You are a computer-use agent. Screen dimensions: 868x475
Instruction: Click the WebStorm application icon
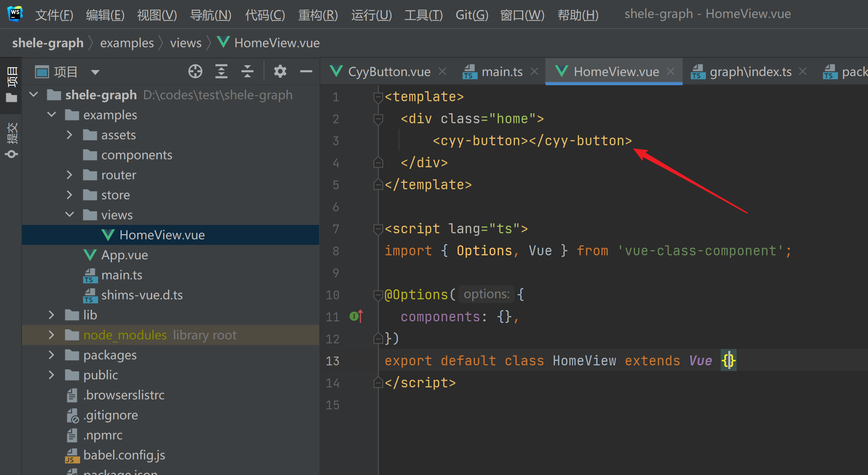(16, 15)
